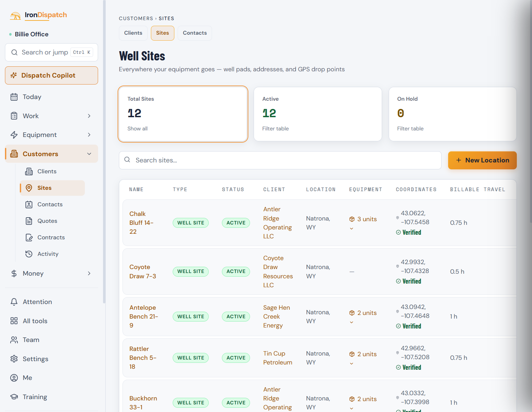Click the Work clipboard icon

[x=14, y=116]
